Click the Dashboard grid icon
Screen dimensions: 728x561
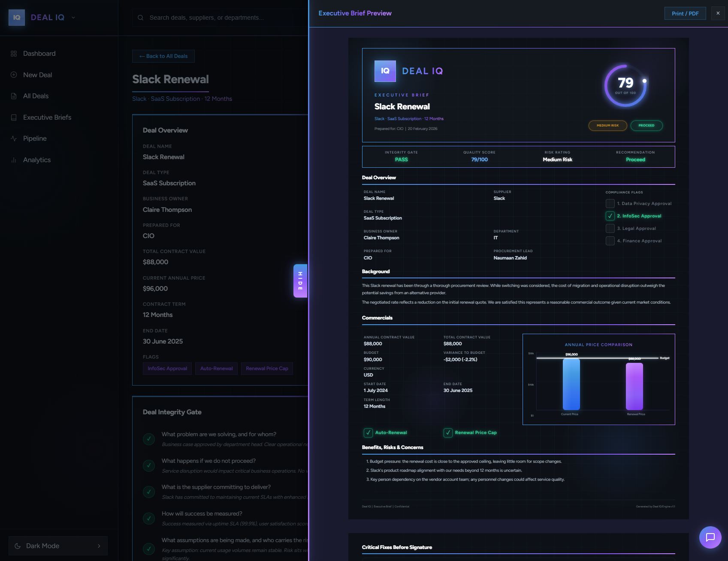pyautogui.click(x=14, y=54)
